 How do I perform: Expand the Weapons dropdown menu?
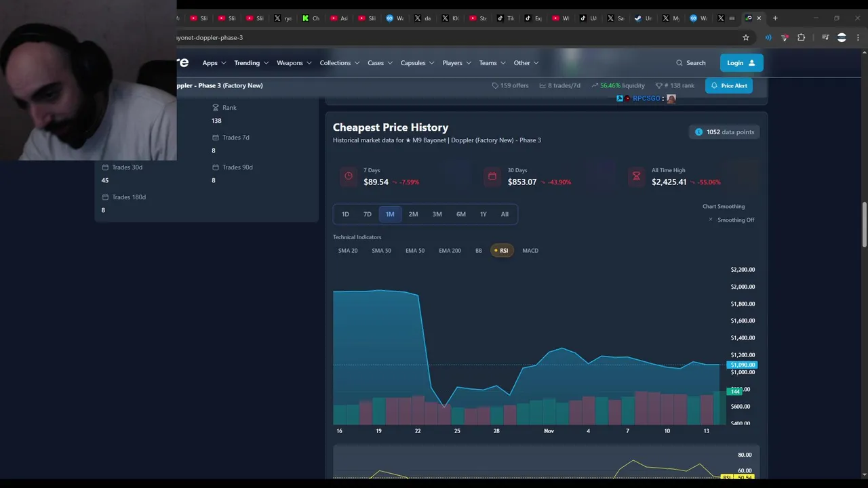[294, 63]
